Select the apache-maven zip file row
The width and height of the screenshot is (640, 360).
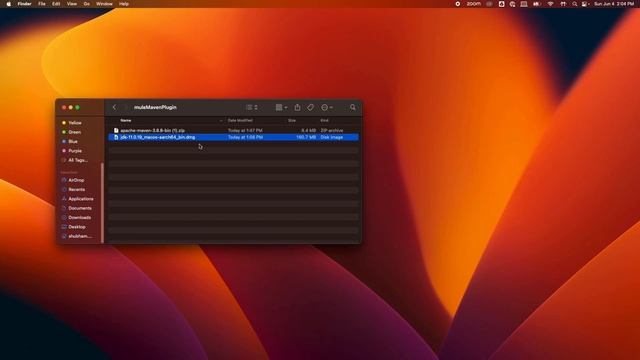[233, 130]
